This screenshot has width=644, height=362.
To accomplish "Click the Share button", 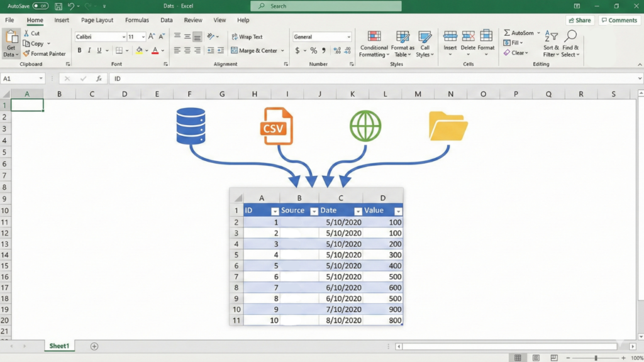I will [579, 19].
